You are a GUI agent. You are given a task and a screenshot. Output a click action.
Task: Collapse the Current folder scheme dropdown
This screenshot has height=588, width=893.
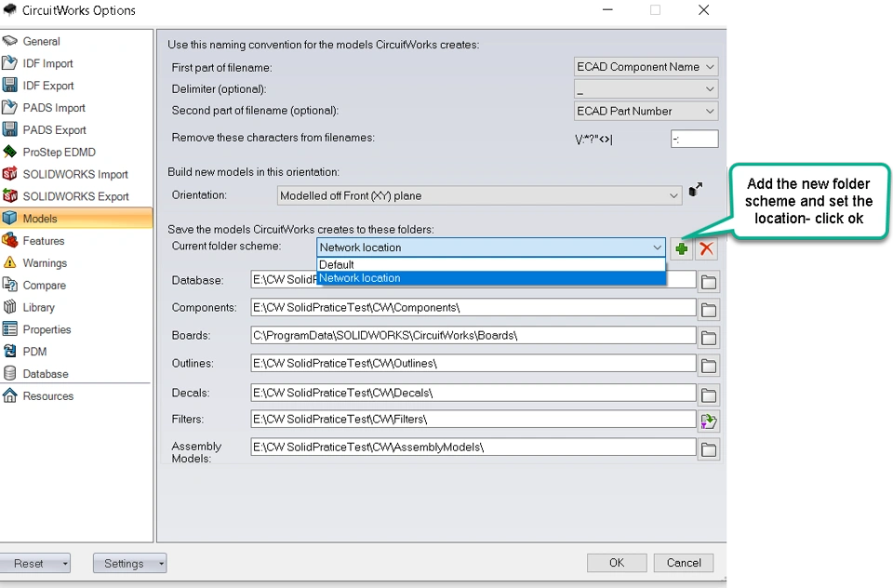(658, 247)
